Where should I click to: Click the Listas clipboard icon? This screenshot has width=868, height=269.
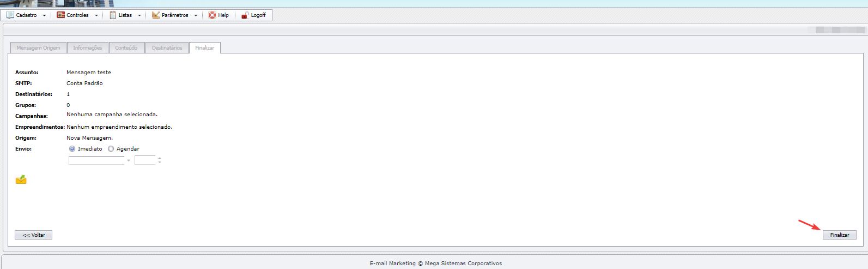(113, 15)
